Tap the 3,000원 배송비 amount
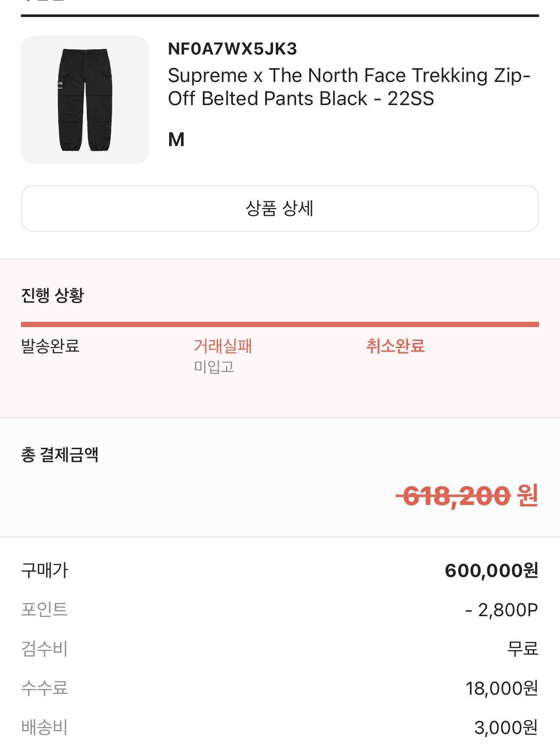The width and height of the screenshot is (560, 747). pos(506,727)
